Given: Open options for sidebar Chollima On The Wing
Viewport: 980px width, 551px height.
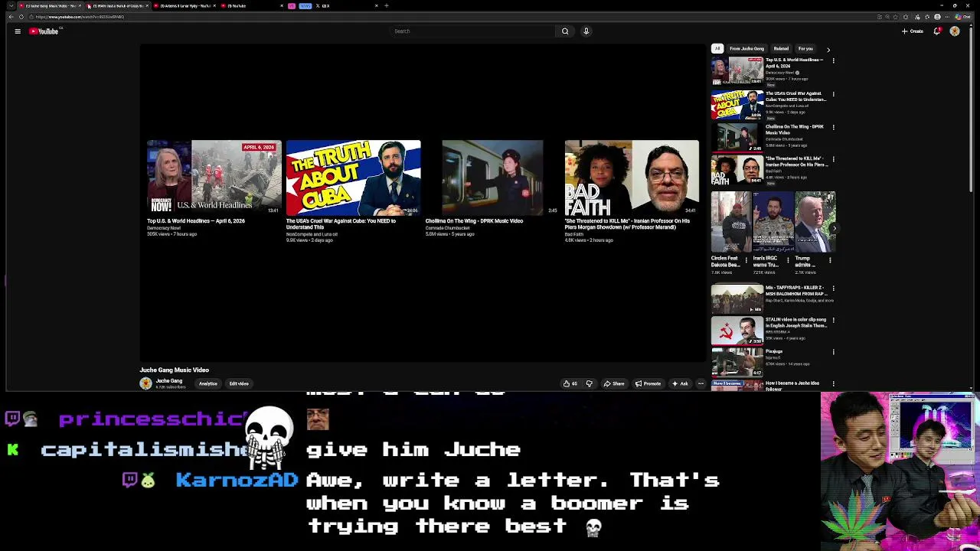Looking at the screenshot, I should tap(833, 127).
